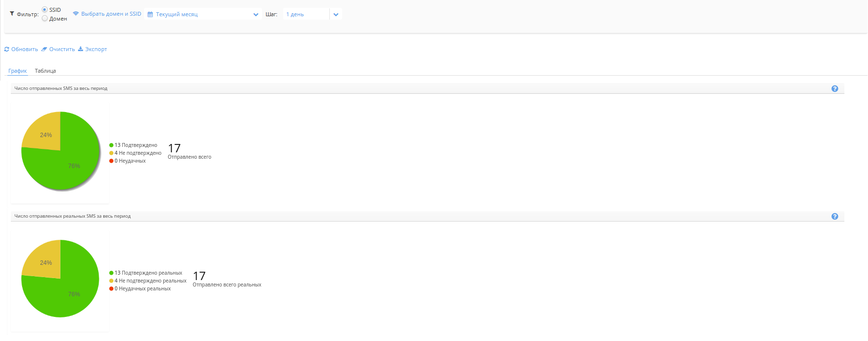
Task: Select the SSID filter radio button
Action: click(45, 10)
